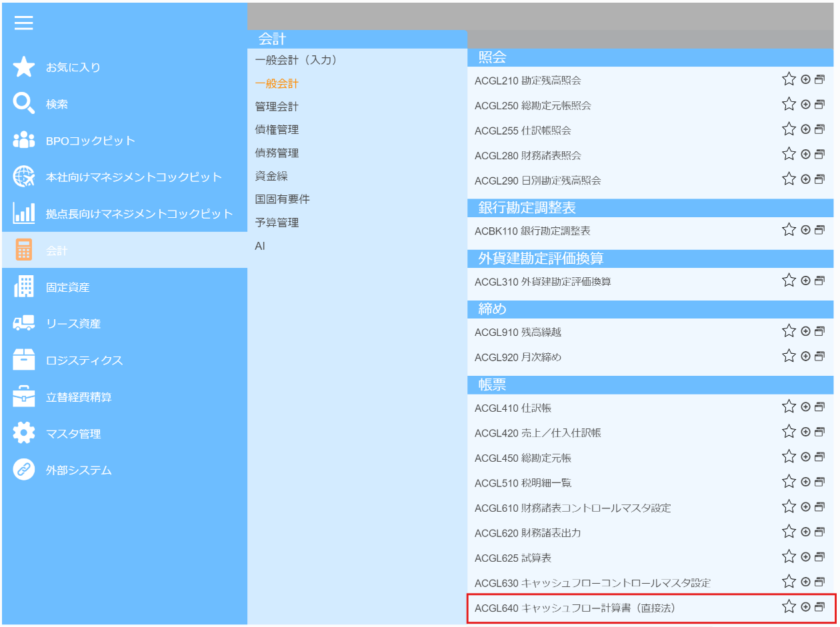Click the globe icon beside 本社向けマネジメントコックピット
This screenshot has height=627, width=840.
[x=23, y=177]
